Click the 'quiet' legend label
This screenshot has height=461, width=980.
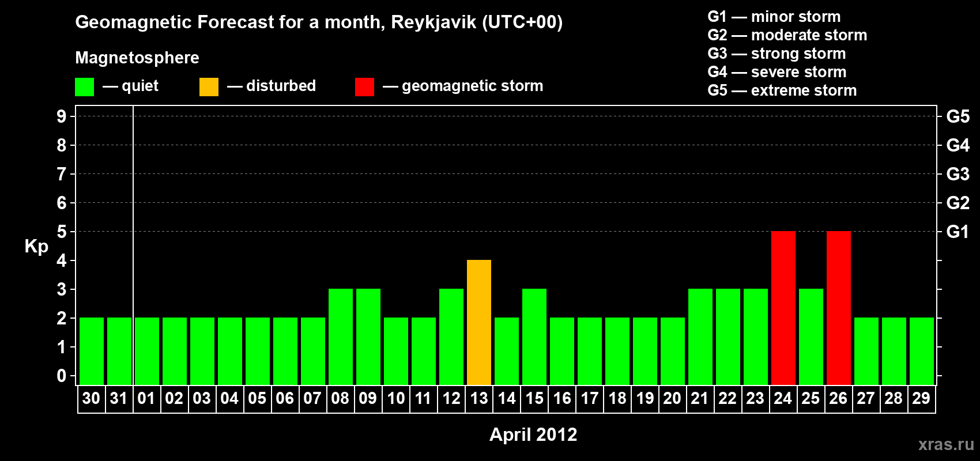(x=140, y=86)
